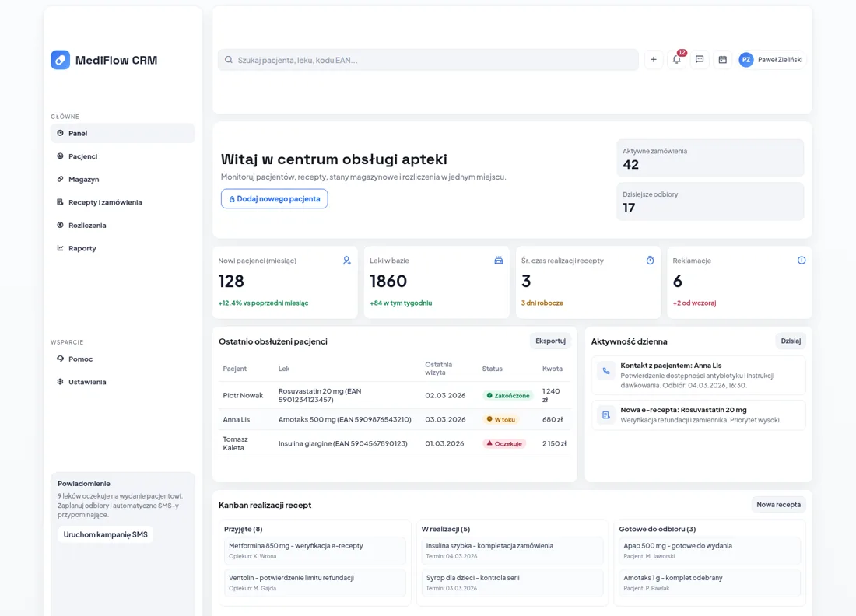Open Paweł Zieliński profile menu
The image size is (856, 616).
771,59
